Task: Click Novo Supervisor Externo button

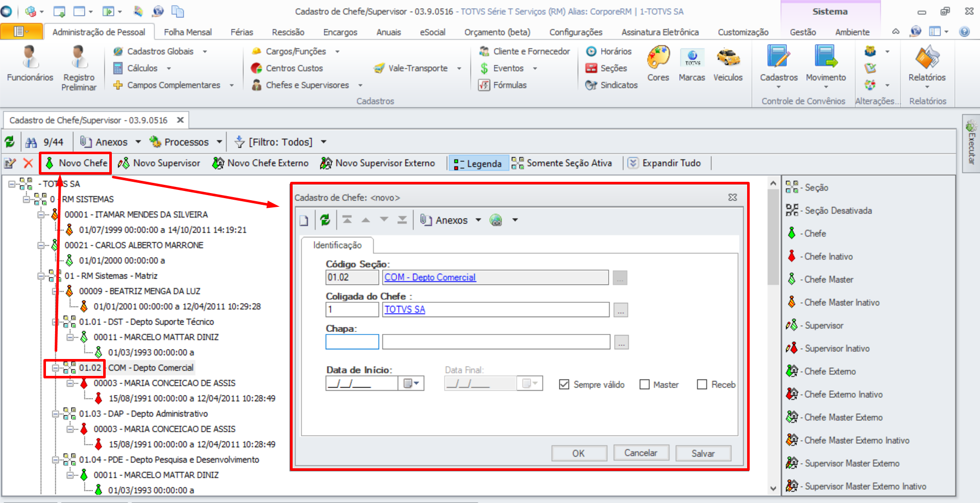Action: point(377,163)
